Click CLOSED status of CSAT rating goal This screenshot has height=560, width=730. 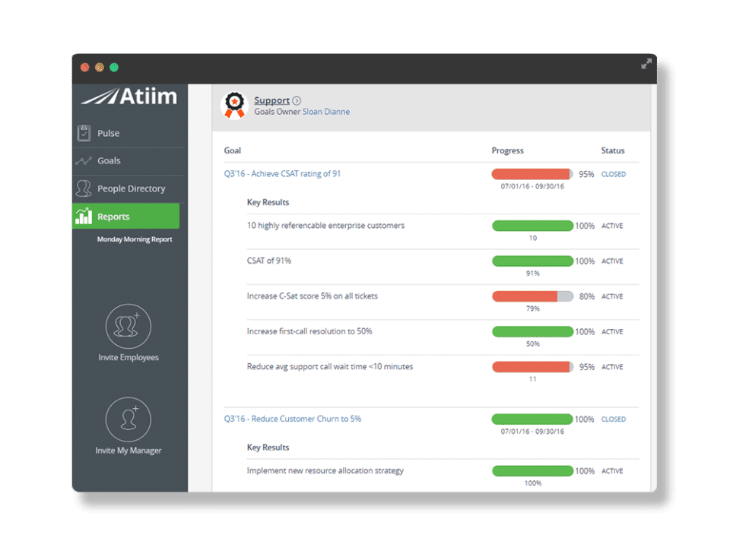coord(613,174)
